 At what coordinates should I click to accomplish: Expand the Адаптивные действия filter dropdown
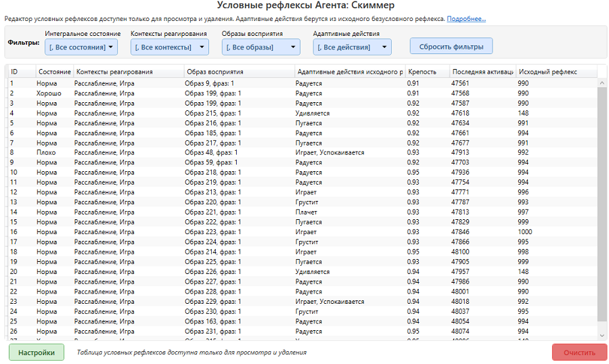point(352,47)
